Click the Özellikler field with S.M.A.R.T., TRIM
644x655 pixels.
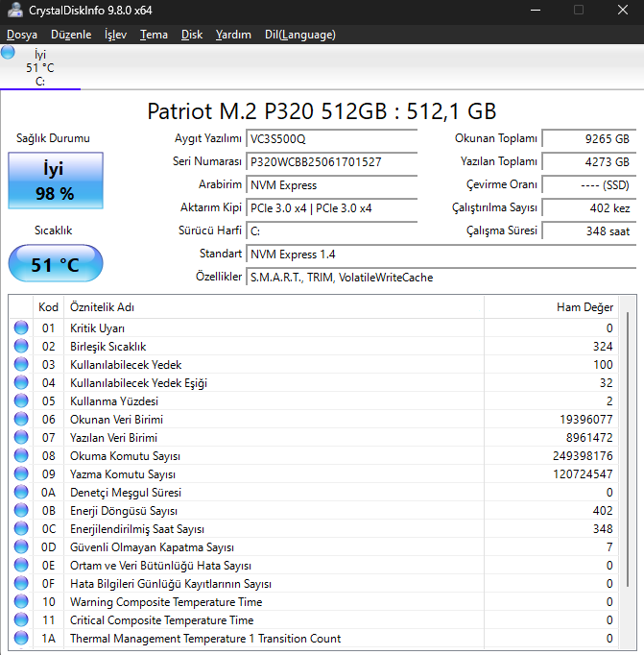(x=441, y=277)
